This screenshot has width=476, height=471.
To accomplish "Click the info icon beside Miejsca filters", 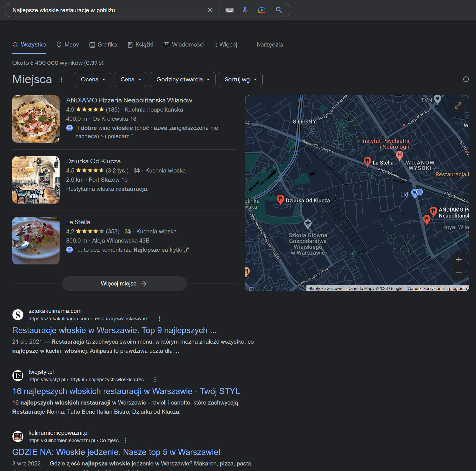I will click(466, 79).
